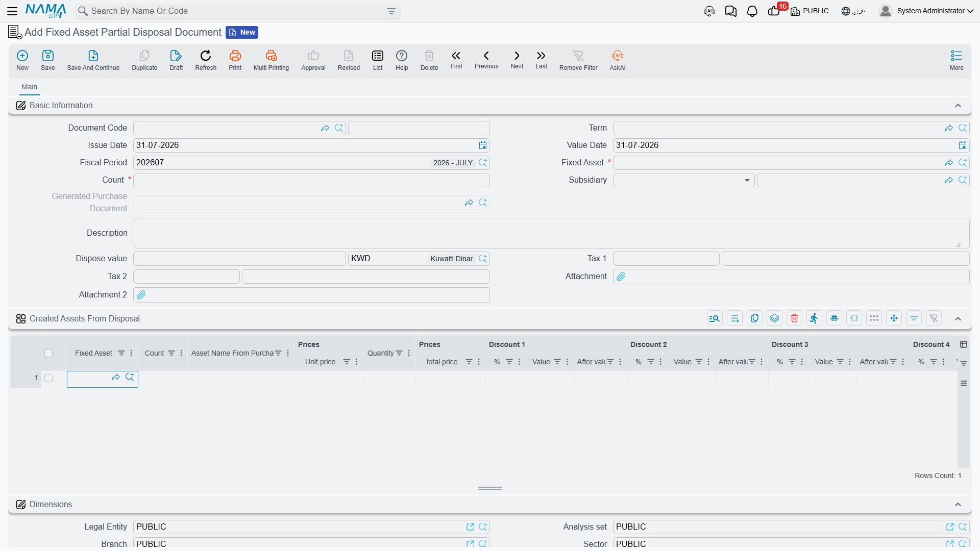Click Attachment 2 paperclip icon
This screenshot has width=980, height=551.
(141, 295)
